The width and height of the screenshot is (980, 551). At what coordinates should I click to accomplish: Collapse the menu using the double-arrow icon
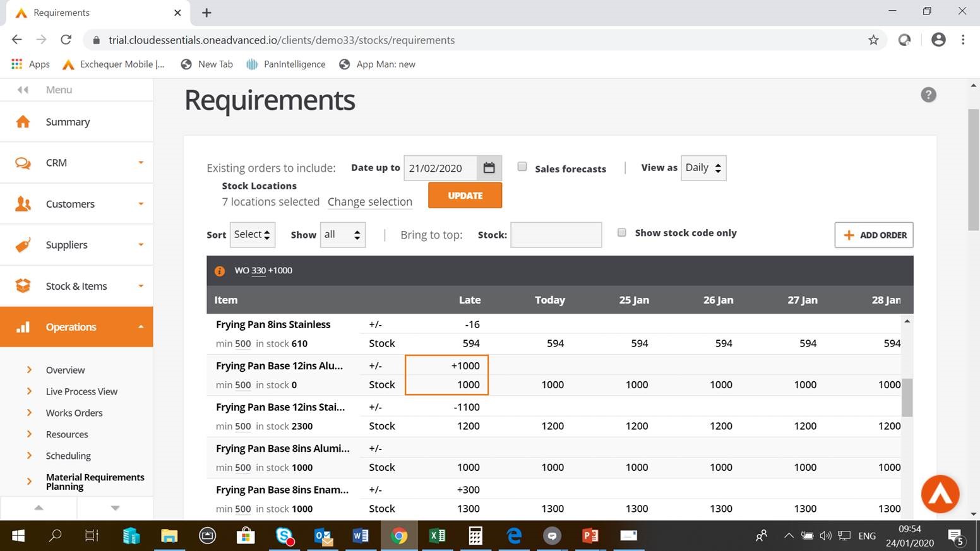[23, 90]
